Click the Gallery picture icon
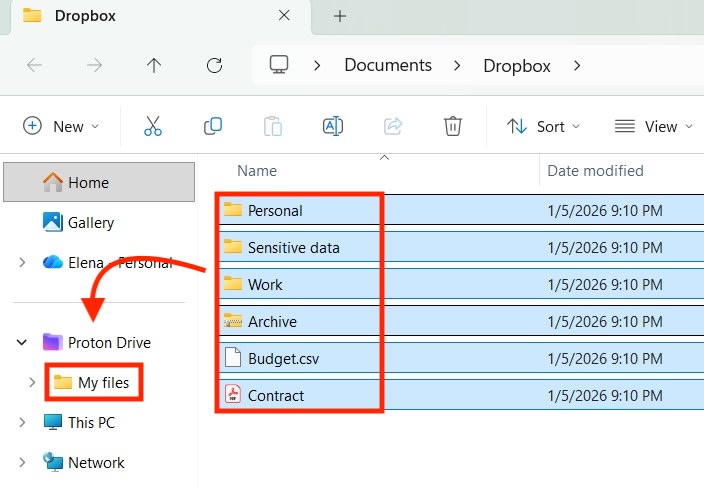 pos(53,222)
